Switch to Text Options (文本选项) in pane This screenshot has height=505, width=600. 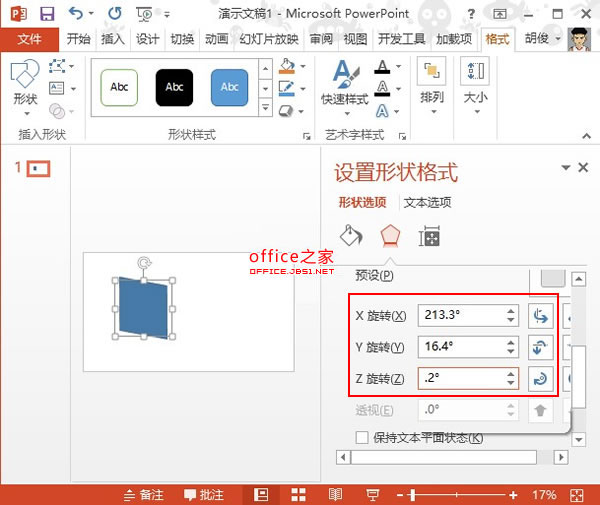pyautogui.click(x=427, y=202)
